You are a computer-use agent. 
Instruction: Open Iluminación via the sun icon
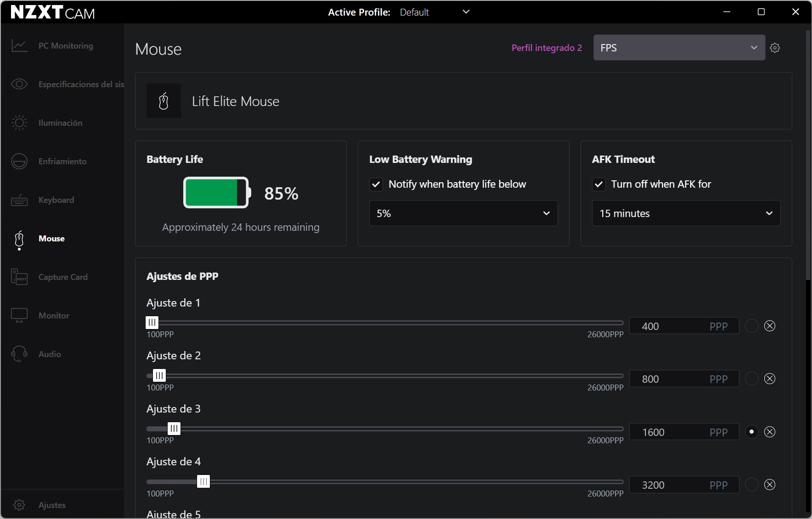coord(19,123)
